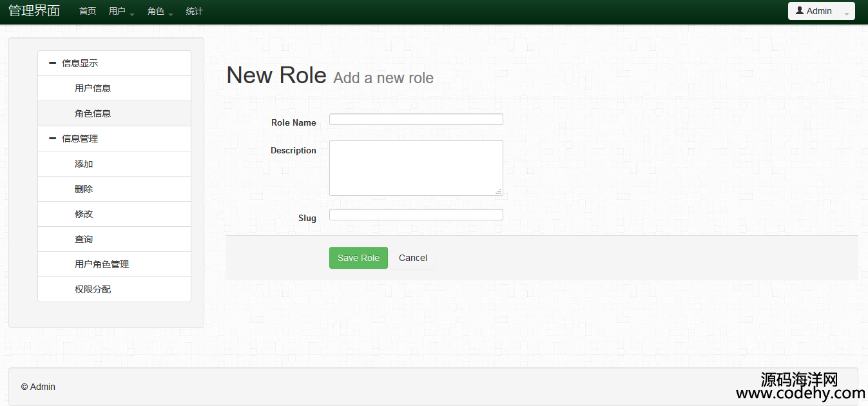Click the Slug label

(x=307, y=218)
